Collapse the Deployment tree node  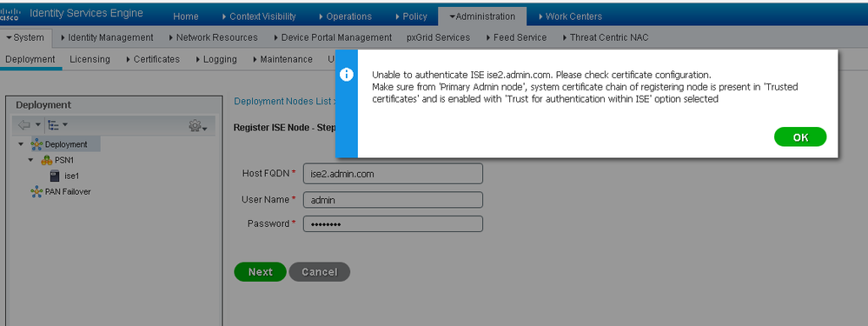click(21, 144)
